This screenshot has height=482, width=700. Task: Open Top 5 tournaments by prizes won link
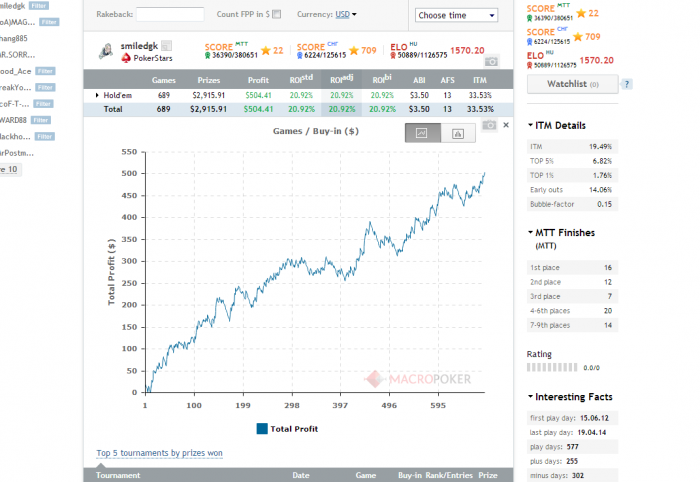(159, 453)
